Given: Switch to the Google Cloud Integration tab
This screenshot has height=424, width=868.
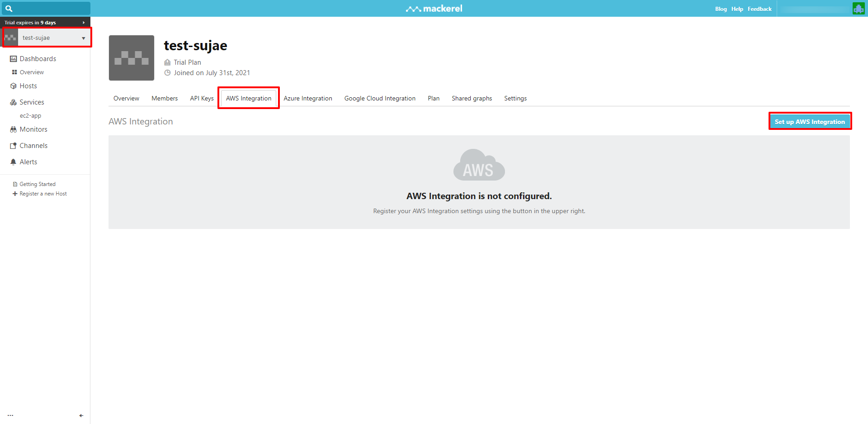Looking at the screenshot, I should (380, 98).
